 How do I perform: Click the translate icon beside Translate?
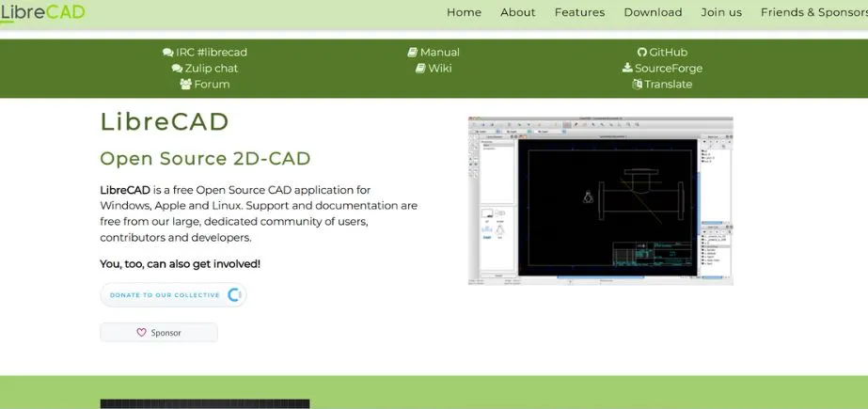(638, 84)
